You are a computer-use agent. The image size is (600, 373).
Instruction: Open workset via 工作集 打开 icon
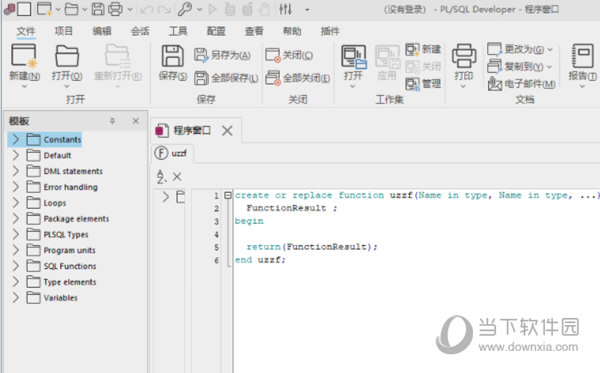(354, 57)
